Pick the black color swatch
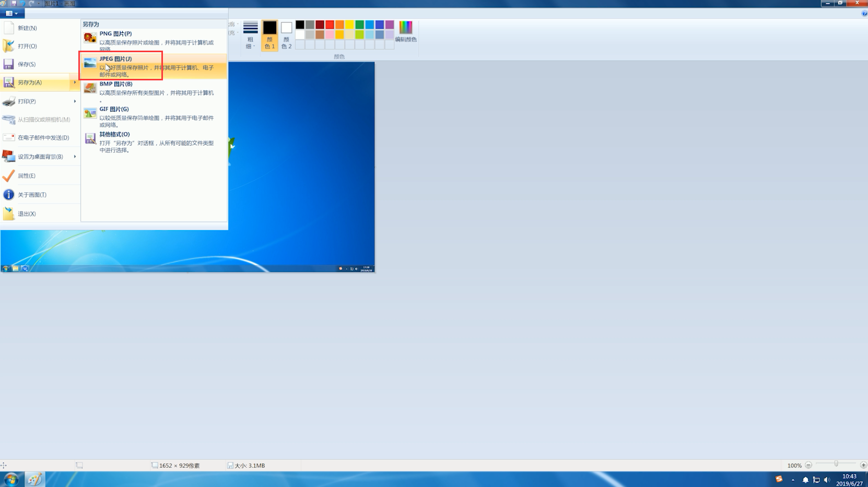868x487 pixels. pos(300,25)
